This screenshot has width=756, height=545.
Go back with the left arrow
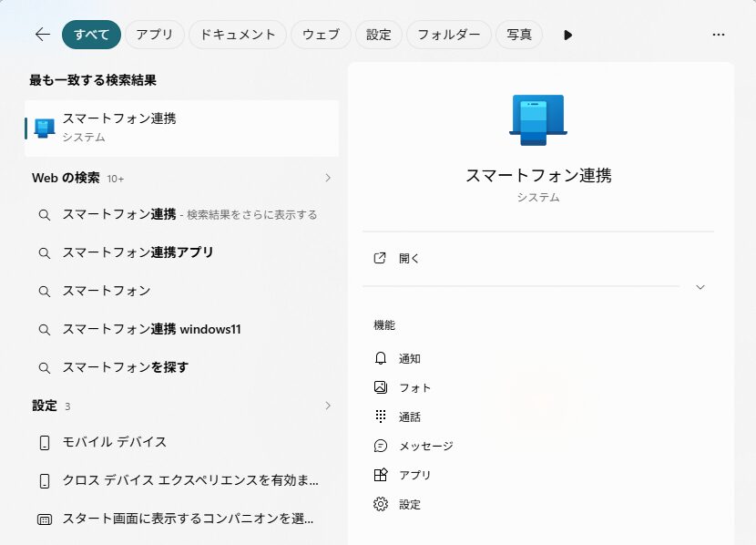coord(43,35)
